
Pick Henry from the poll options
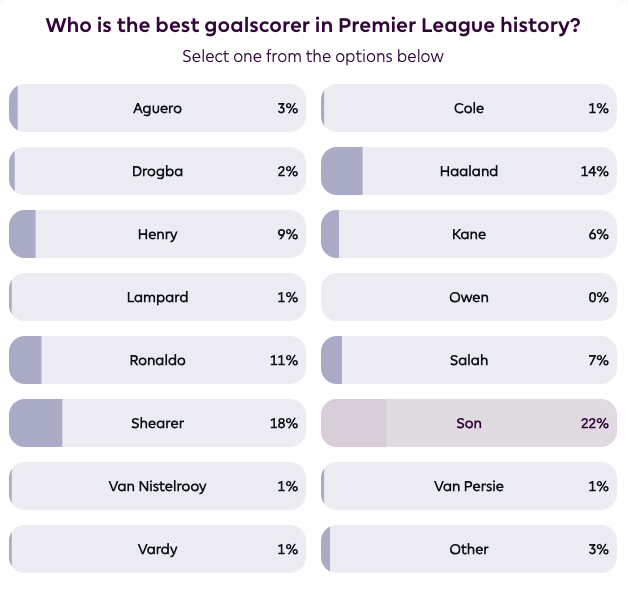[x=157, y=234]
